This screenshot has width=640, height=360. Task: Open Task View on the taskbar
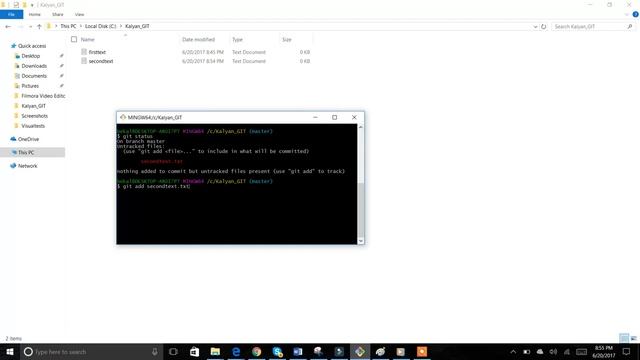173,351
